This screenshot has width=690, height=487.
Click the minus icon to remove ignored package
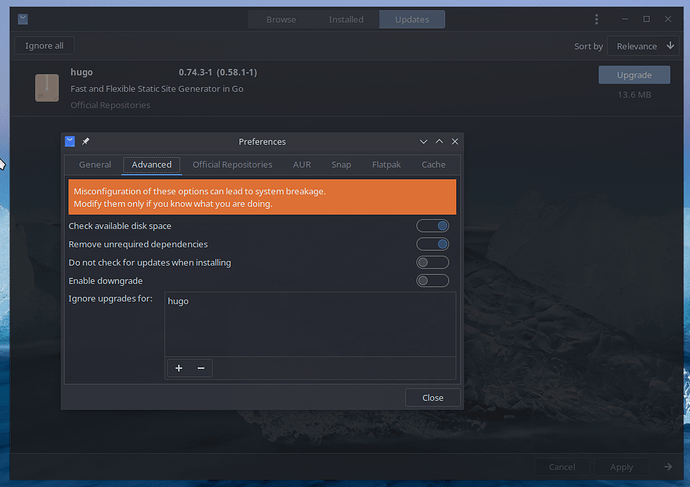pyautogui.click(x=201, y=368)
